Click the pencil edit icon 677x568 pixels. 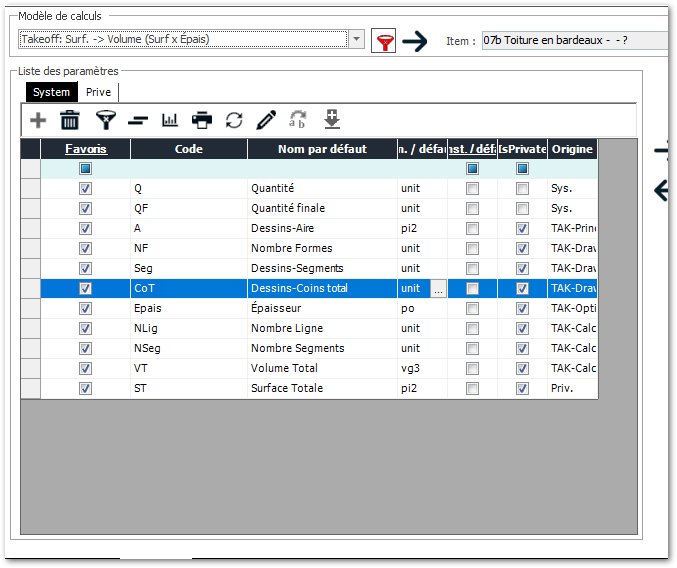point(266,120)
